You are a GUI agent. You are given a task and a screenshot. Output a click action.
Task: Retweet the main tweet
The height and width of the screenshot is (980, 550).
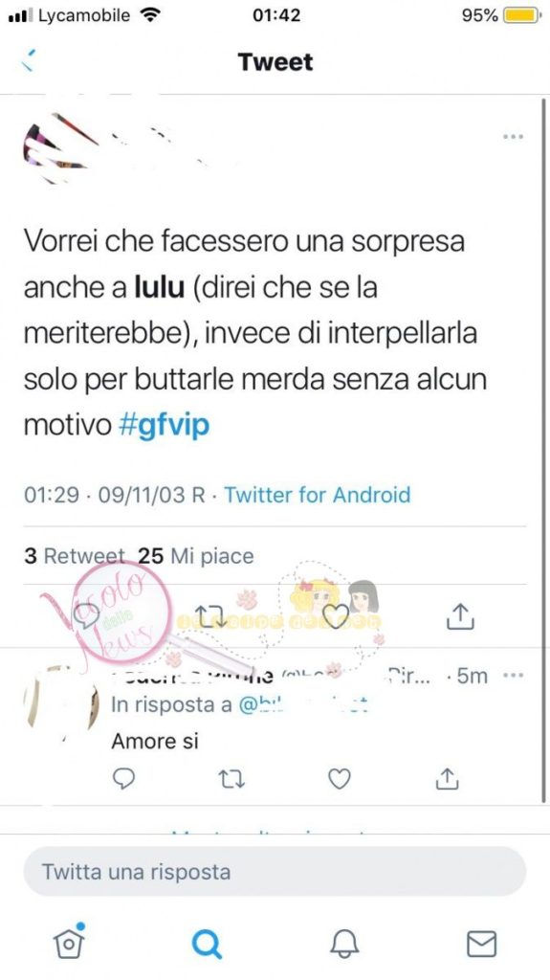click(x=210, y=615)
